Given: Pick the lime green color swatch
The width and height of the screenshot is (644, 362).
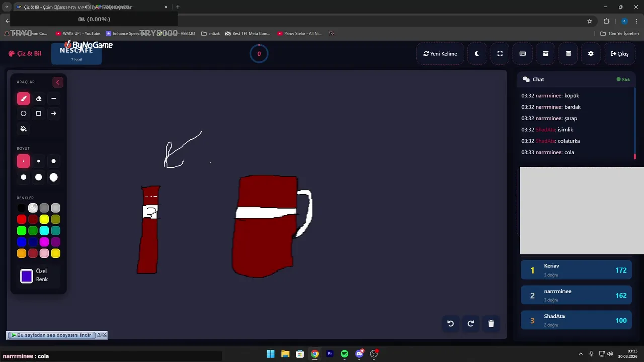Looking at the screenshot, I should pyautogui.click(x=21, y=231).
